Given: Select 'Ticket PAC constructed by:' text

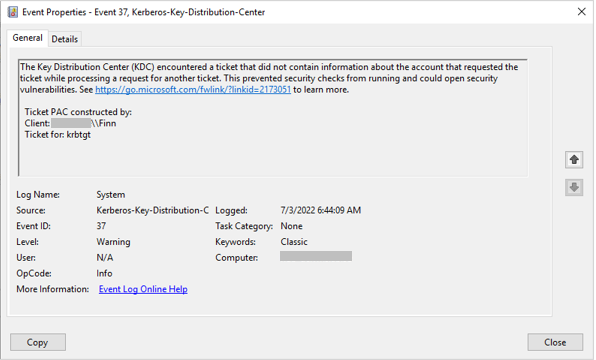Looking at the screenshot, I should coord(78,112).
